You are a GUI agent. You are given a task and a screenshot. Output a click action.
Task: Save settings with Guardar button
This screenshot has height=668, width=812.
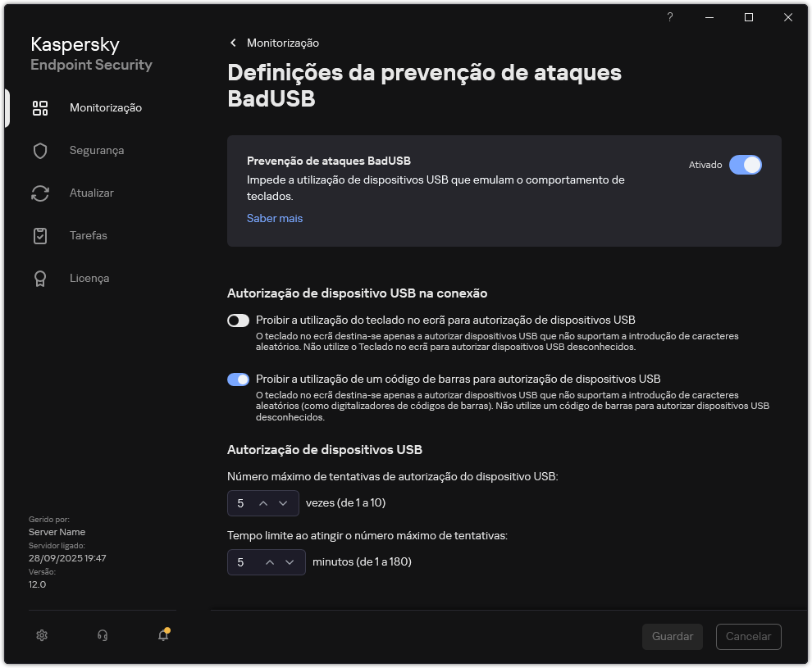point(672,637)
